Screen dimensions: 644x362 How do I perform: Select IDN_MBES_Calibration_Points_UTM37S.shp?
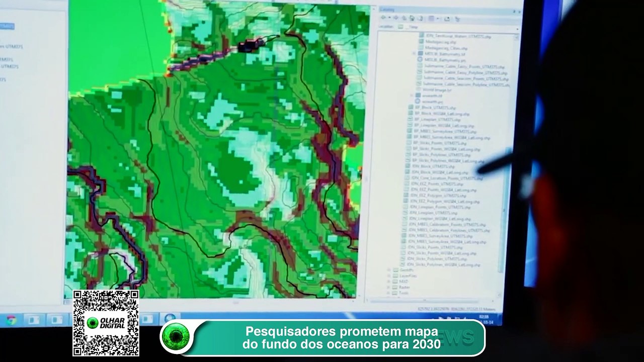(x=447, y=225)
